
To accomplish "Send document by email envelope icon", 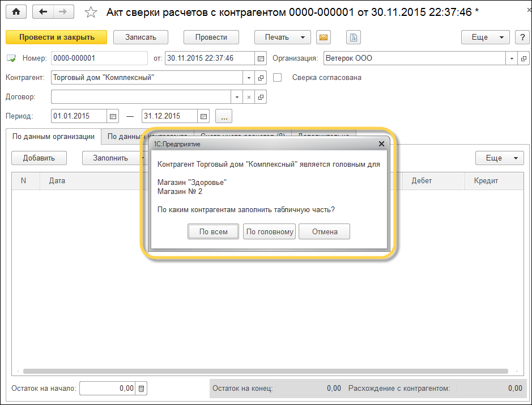I will point(324,37).
